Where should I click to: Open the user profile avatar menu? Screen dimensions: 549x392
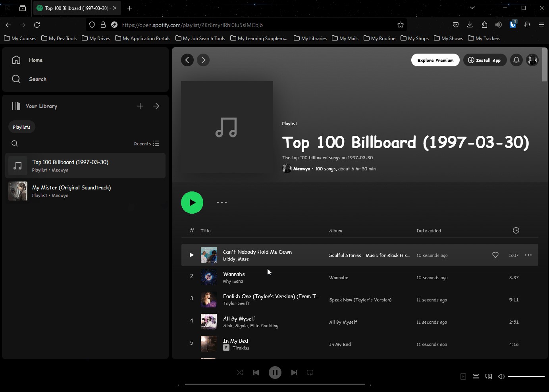click(x=532, y=60)
